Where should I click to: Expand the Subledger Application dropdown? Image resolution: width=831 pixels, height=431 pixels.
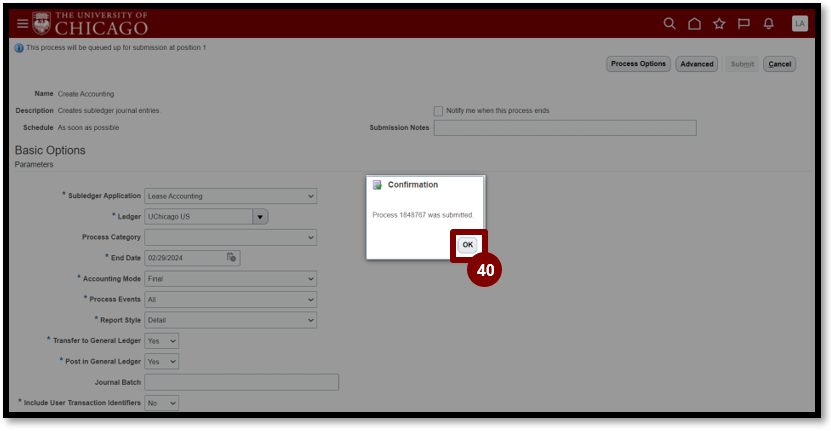tap(231, 196)
